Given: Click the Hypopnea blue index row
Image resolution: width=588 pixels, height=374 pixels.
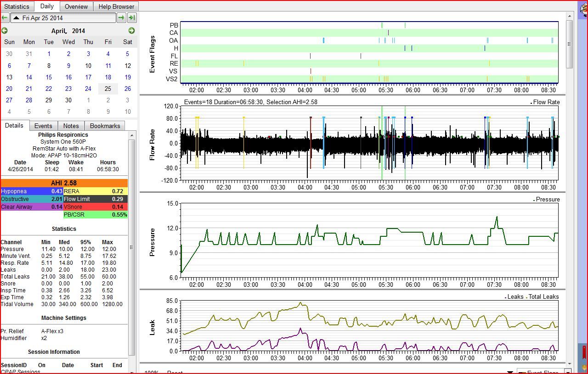Looking at the screenshot, I should (32, 191).
